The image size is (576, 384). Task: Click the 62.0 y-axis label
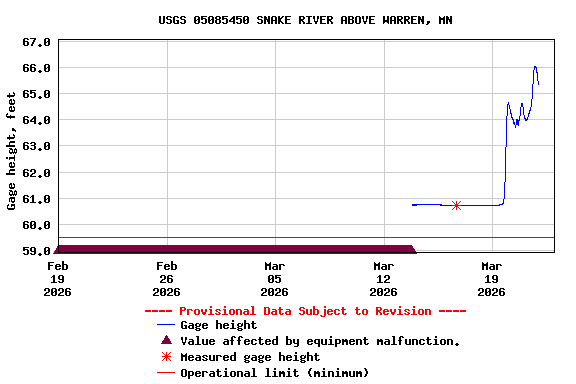[x=36, y=172]
